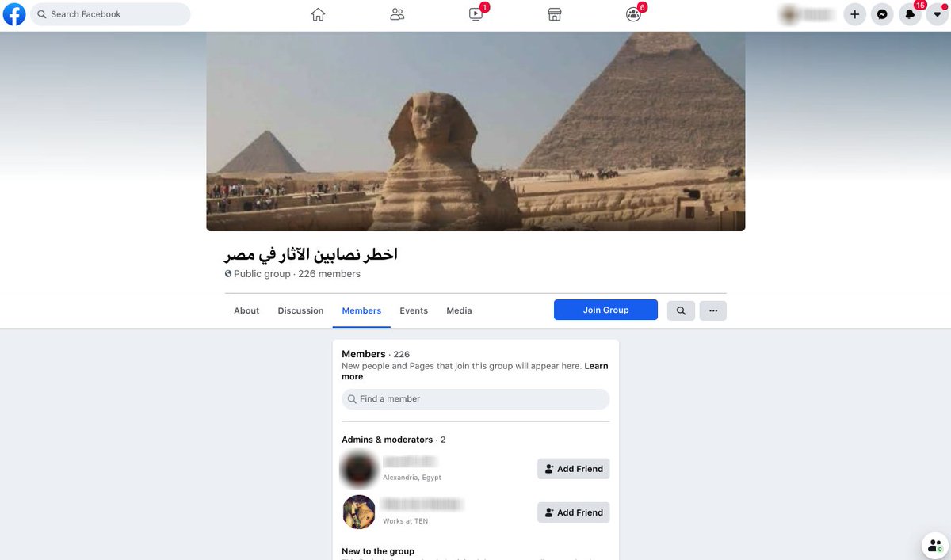Switch to the About tab
The image size is (951, 560).
coord(246,310)
